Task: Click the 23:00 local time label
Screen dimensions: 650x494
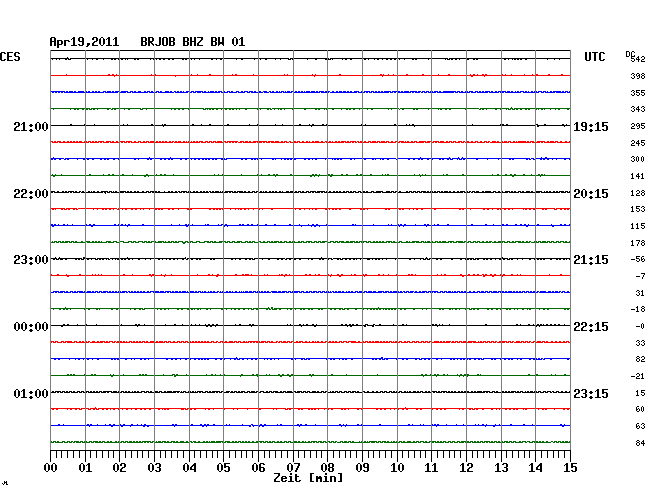Action: 31,260
